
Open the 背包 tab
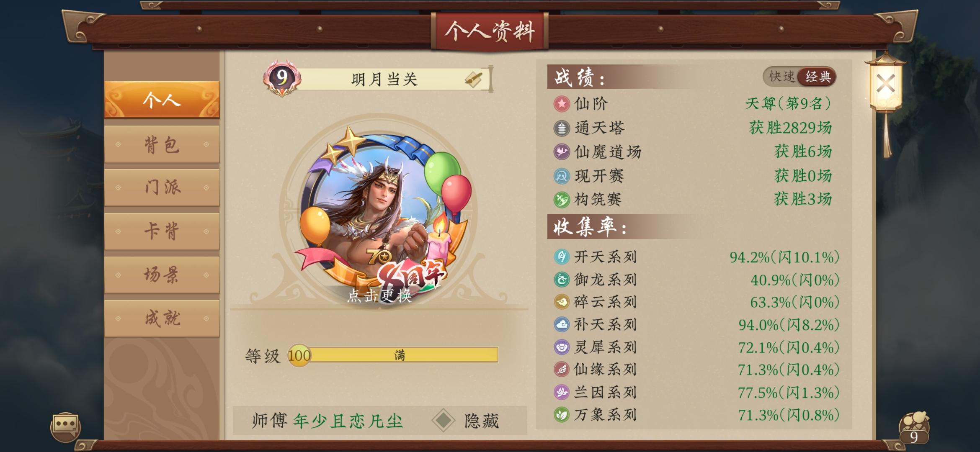(x=162, y=144)
